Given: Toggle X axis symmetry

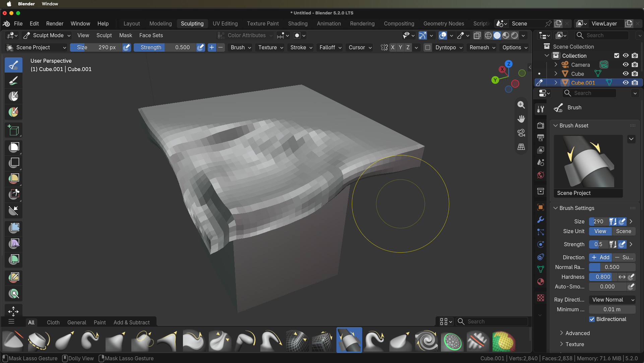Looking at the screenshot, I should pos(393,47).
